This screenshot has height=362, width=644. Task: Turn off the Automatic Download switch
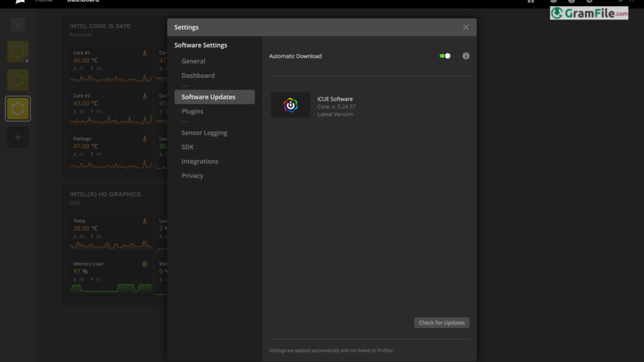pyautogui.click(x=445, y=56)
